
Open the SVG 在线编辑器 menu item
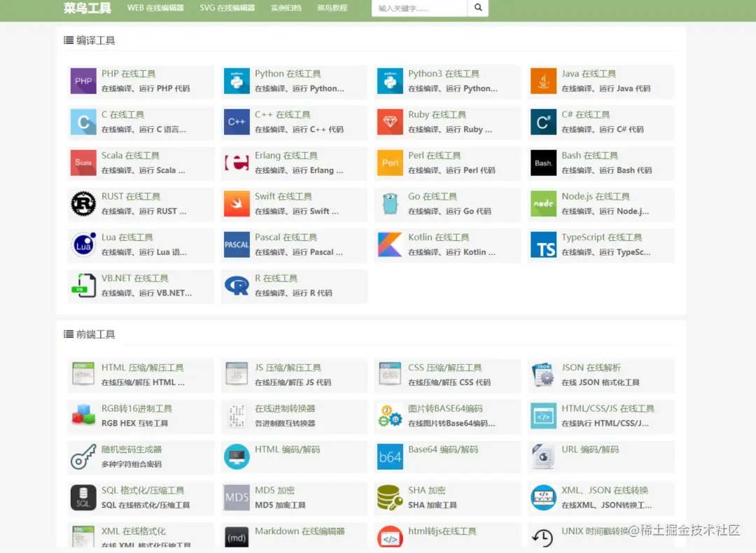click(x=227, y=9)
